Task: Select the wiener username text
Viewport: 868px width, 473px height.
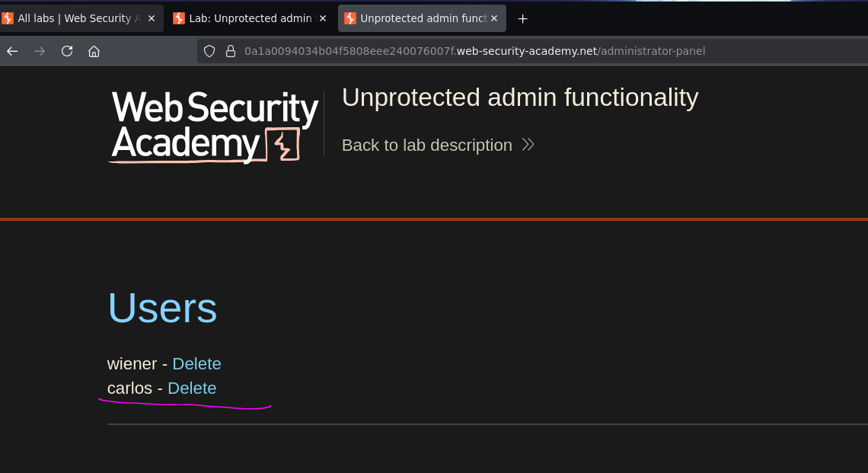Action: pyautogui.click(x=132, y=364)
